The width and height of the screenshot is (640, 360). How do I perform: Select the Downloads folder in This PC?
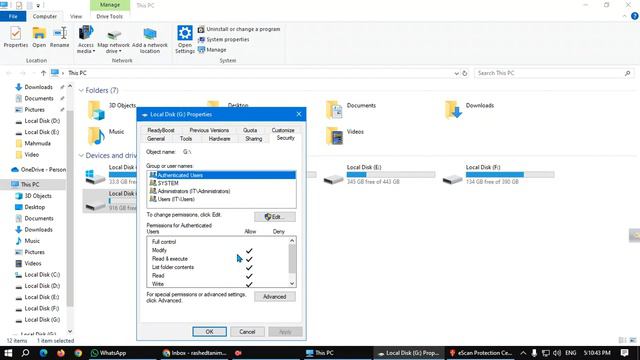pos(469,109)
